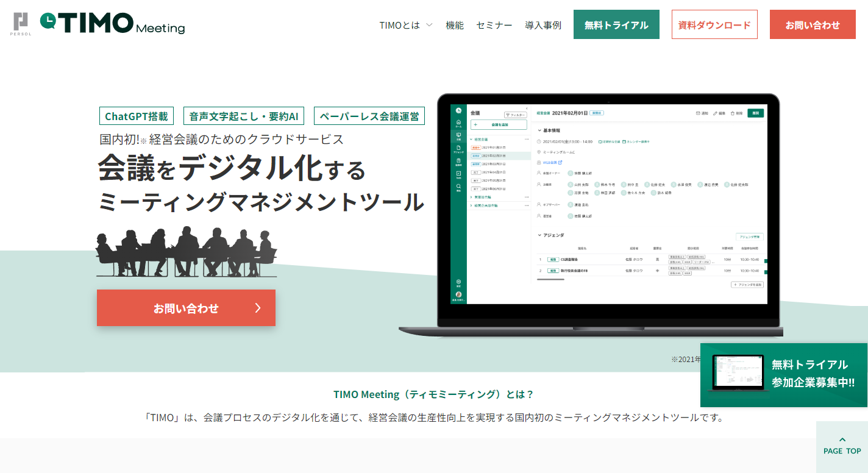This screenshot has height=473, width=868.
Task: Expand the TIMOとは menu chevron
Action: coord(429,25)
